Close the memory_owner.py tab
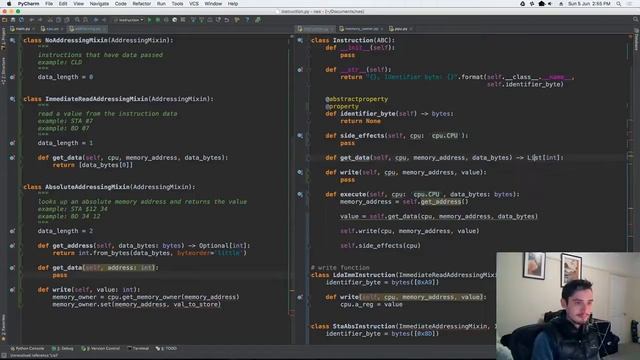Image resolution: width=640 pixels, height=360 pixels. pyautogui.click(x=382, y=29)
